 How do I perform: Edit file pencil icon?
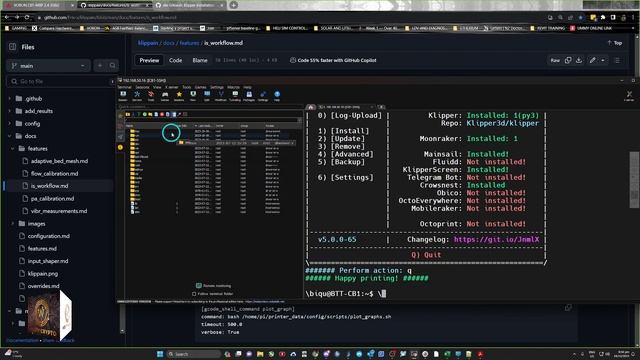point(593,60)
